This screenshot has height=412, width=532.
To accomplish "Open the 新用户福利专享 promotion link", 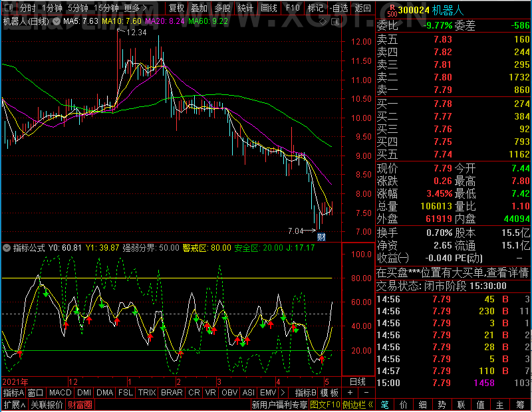I will [x=279, y=405].
